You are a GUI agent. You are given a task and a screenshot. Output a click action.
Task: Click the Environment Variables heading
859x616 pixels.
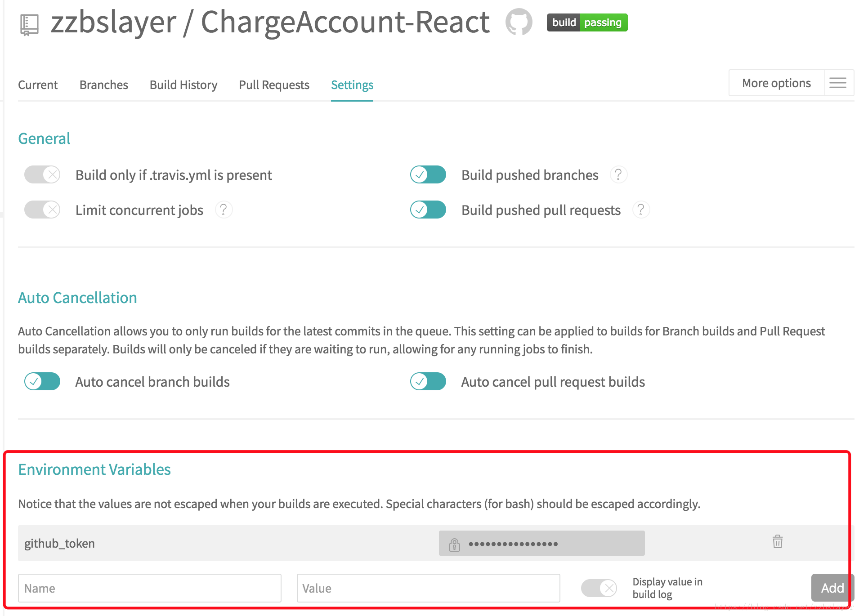point(94,469)
